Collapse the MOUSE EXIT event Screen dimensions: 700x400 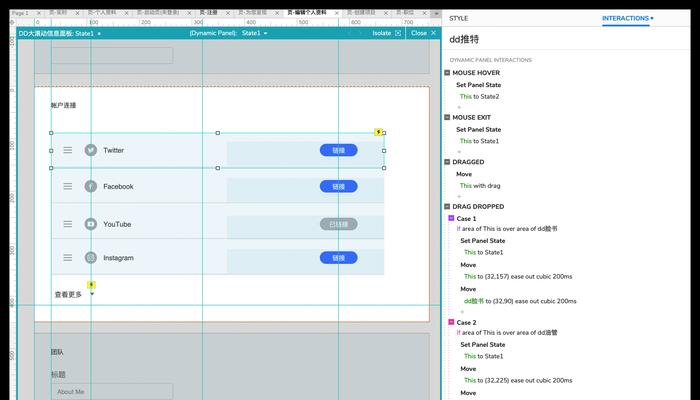(447, 117)
